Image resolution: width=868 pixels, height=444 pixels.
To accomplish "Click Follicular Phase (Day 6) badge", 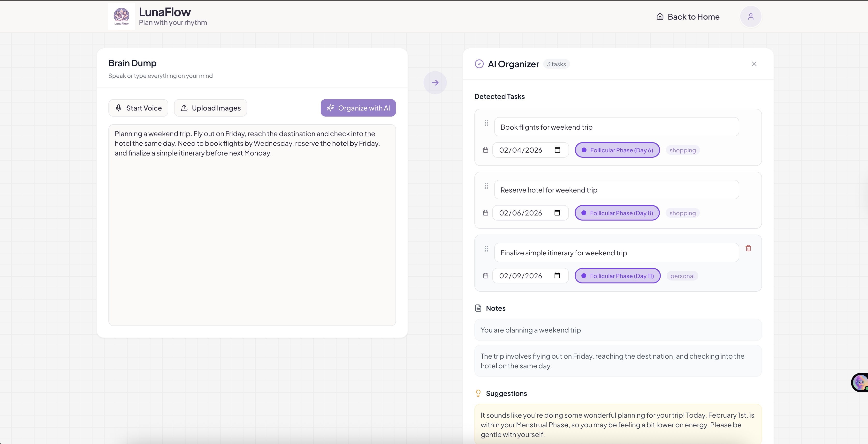I will pos(617,150).
